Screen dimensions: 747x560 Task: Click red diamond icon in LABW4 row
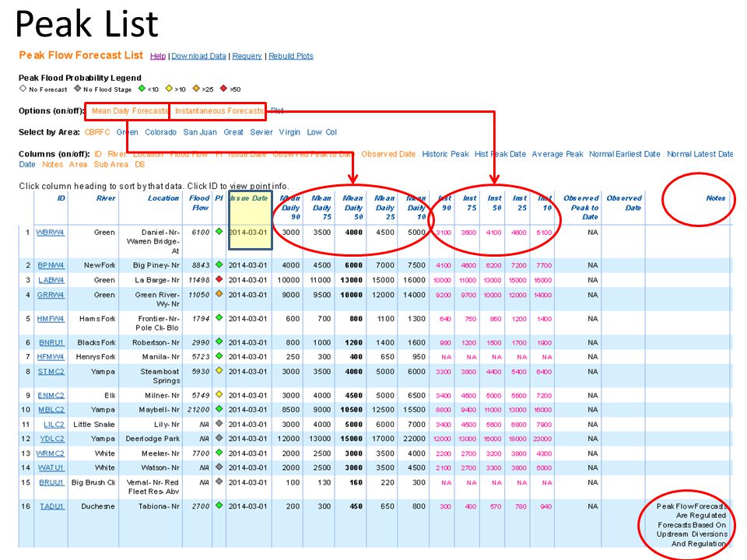(x=219, y=279)
